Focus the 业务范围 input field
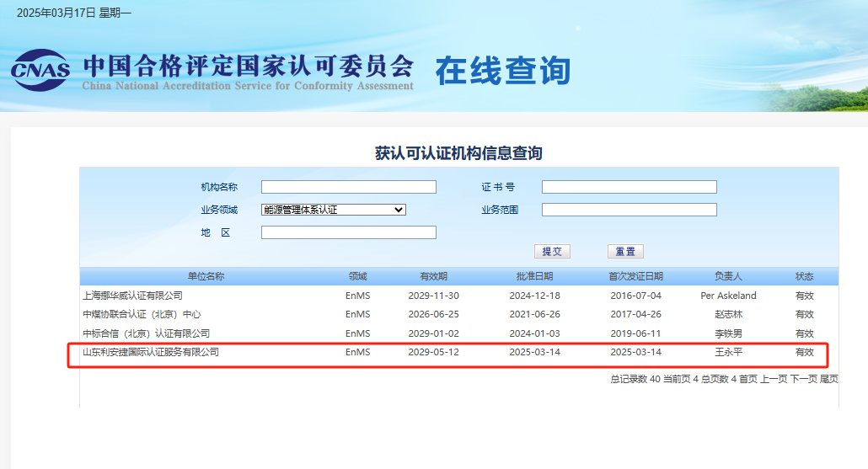Image resolution: width=868 pixels, height=469 pixels. pyautogui.click(x=630, y=210)
